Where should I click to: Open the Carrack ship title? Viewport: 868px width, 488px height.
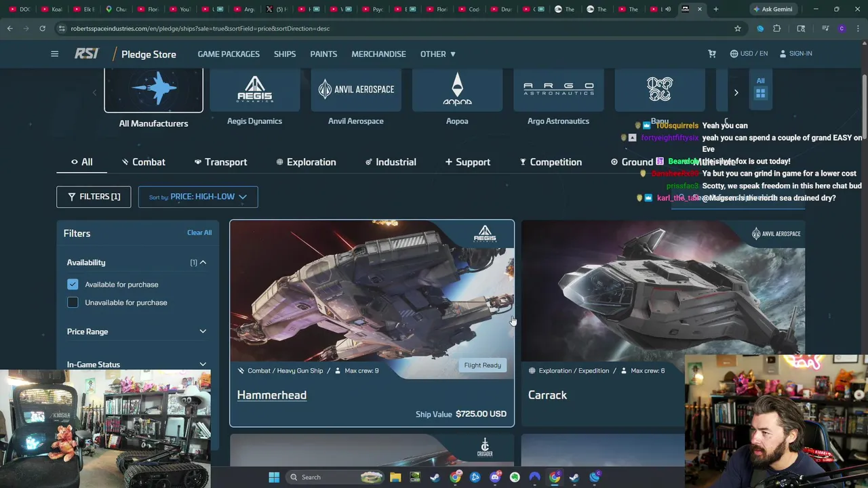point(547,395)
